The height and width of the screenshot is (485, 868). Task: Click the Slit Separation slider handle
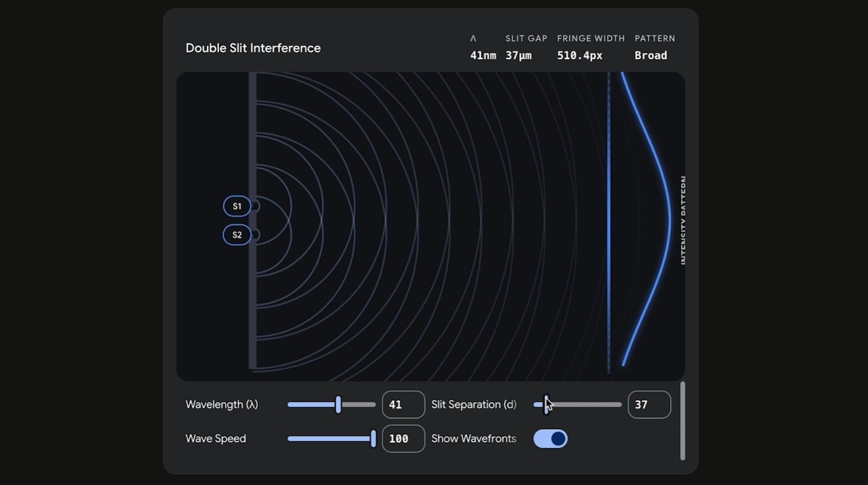pos(545,405)
